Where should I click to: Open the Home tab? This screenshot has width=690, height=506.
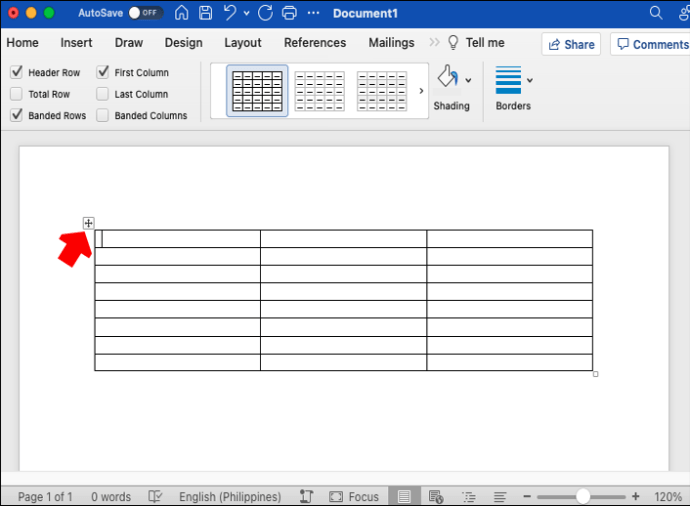22,43
